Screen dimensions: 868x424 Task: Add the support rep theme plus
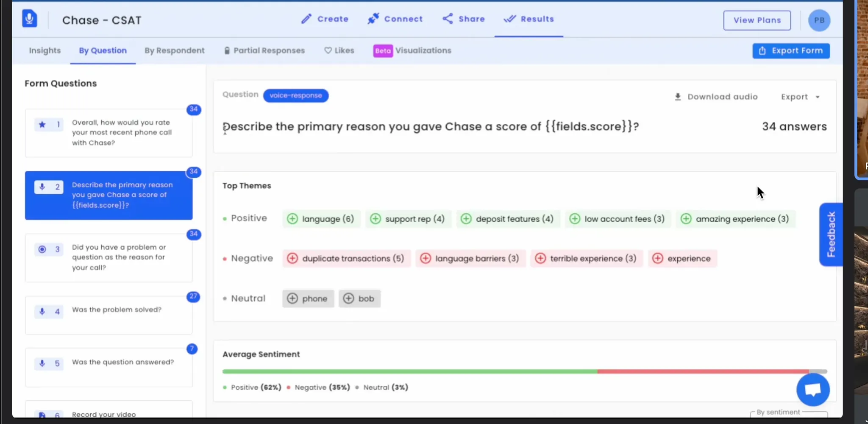coord(375,219)
